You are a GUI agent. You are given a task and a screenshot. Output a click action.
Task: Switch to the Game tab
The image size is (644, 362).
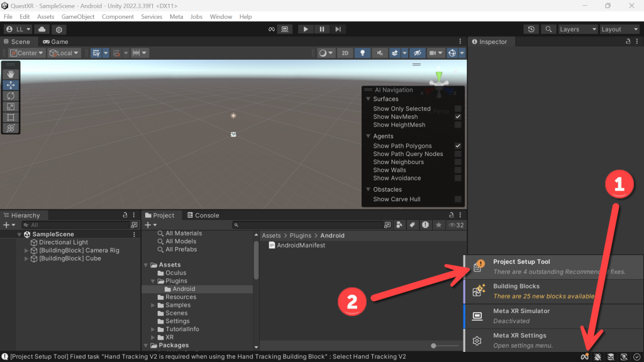coord(55,42)
